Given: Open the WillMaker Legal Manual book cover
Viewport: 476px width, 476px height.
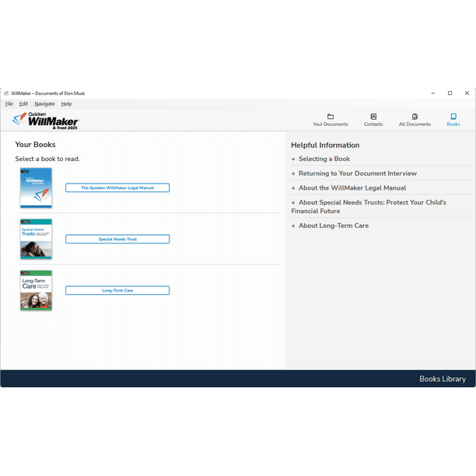Looking at the screenshot, I should click(36, 187).
